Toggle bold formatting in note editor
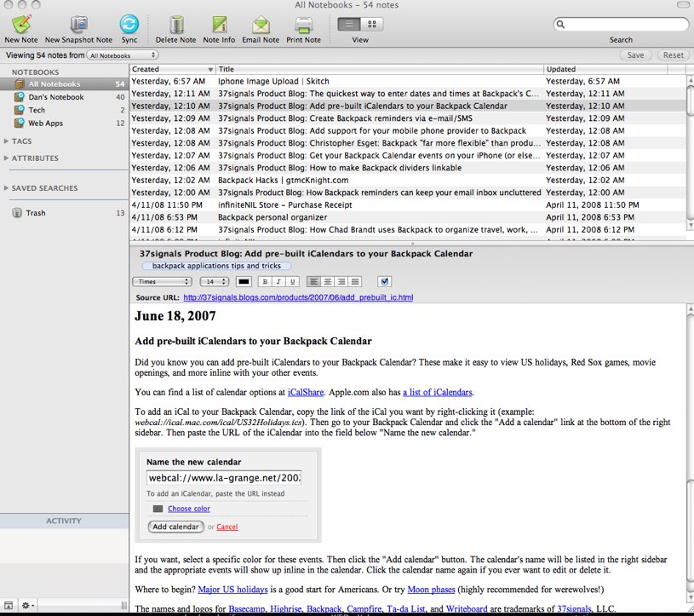Image resolution: width=694 pixels, height=616 pixels. click(265, 282)
